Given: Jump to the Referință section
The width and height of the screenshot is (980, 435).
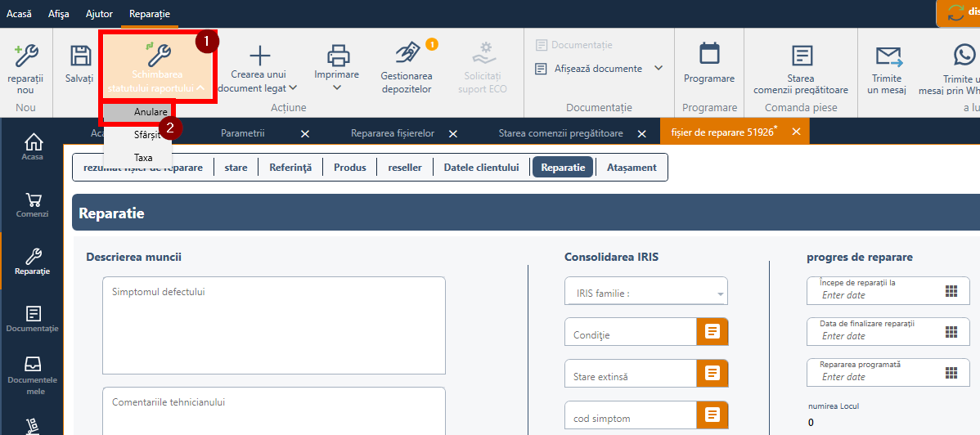Looking at the screenshot, I should pyautogui.click(x=290, y=168).
